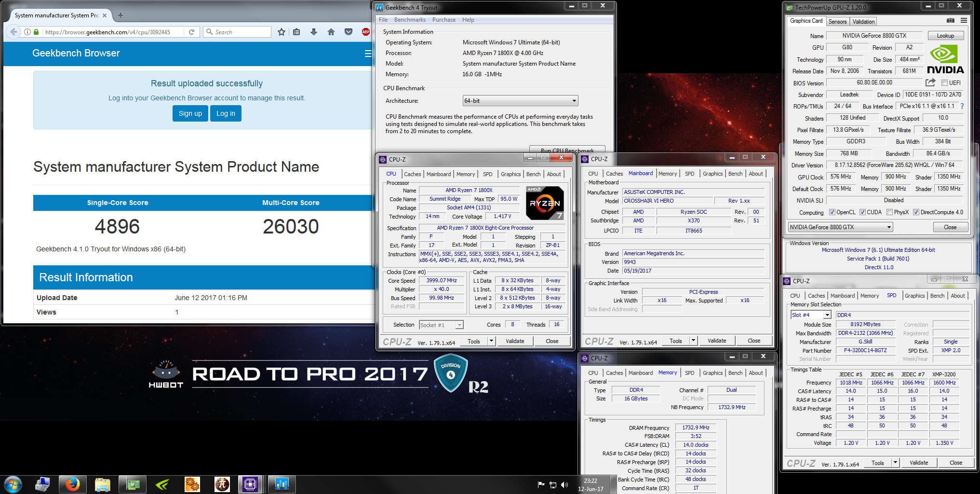980x494 pixels.
Task: Click the green padlock secure connection icon
Action: coord(36,32)
